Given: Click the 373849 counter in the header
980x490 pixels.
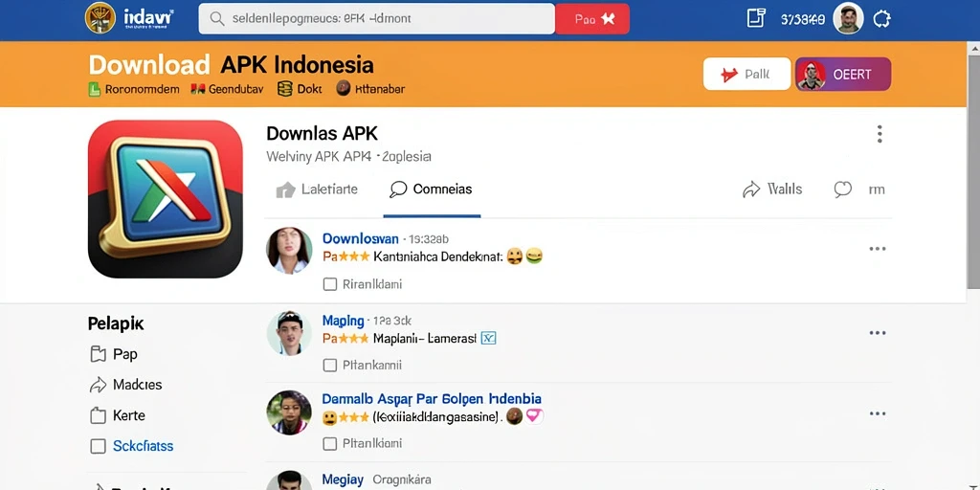Looking at the screenshot, I should [x=803, y=19].
